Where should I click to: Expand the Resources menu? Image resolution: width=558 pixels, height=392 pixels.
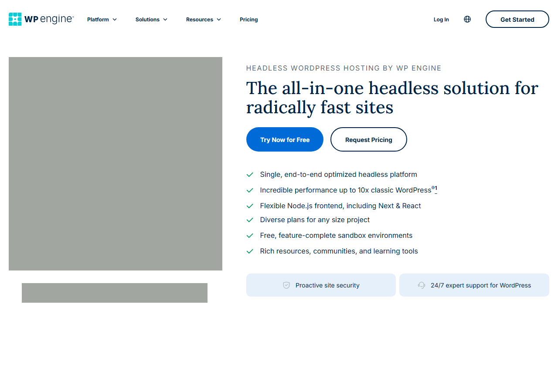pos(204,20)
